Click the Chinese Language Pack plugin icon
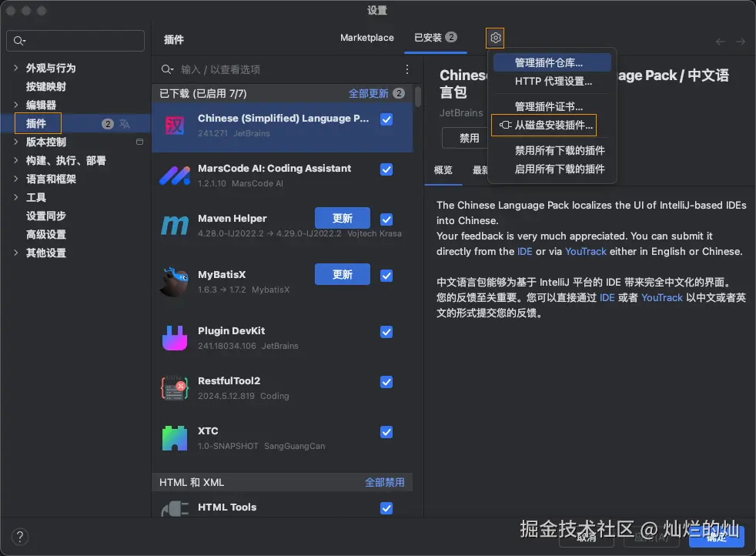Viewport: 756px width, 556px height. [175, 126]
